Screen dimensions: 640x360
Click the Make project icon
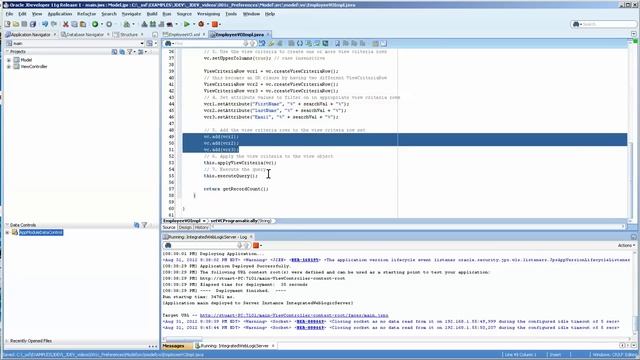click(144, 24)
